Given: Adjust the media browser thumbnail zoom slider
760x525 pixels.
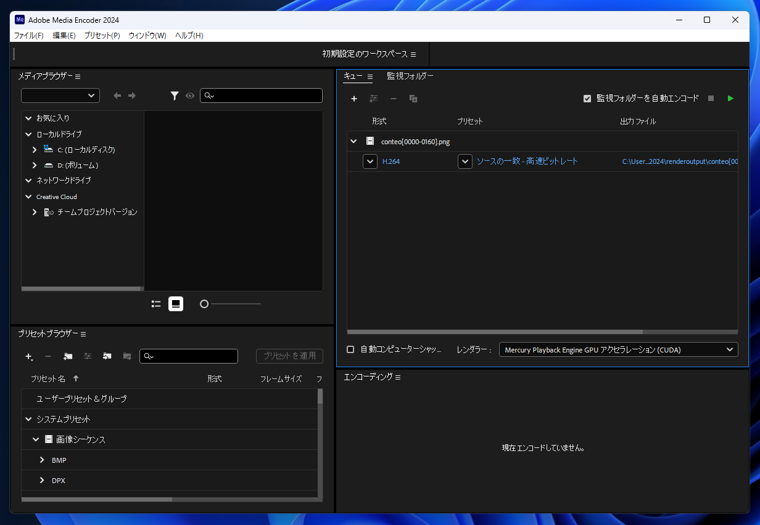Looking at the screenshot, I should [x=205, y=304].
